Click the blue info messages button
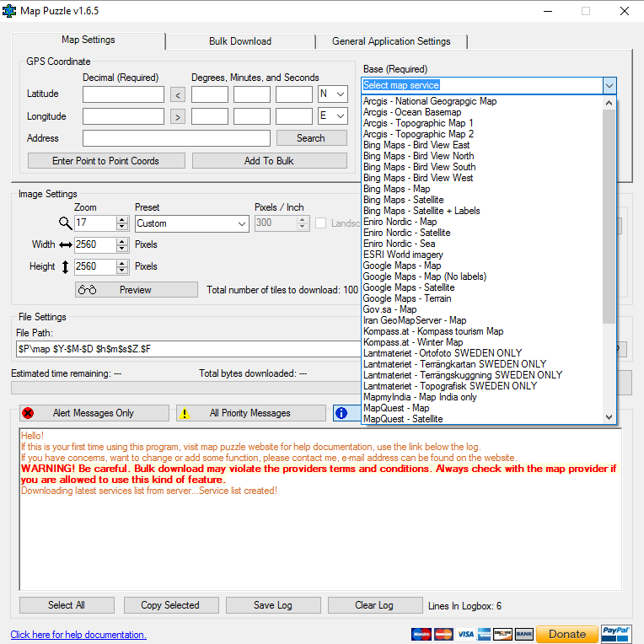The width and height of the screenshot is (644, 644). click(347, 413)
